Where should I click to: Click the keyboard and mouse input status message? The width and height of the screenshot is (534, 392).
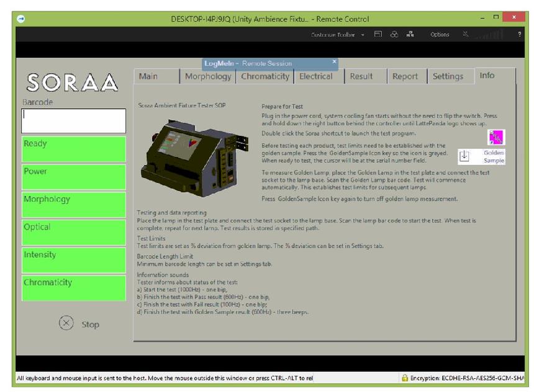coord(165,378)
